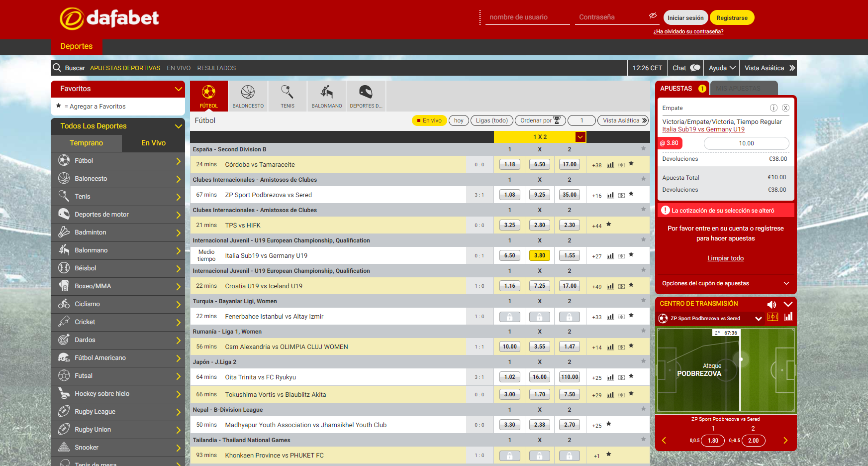Screen dimensions: 868x466
Task: Remove the Empate selection from bet slip
Action: click(785, 108)
